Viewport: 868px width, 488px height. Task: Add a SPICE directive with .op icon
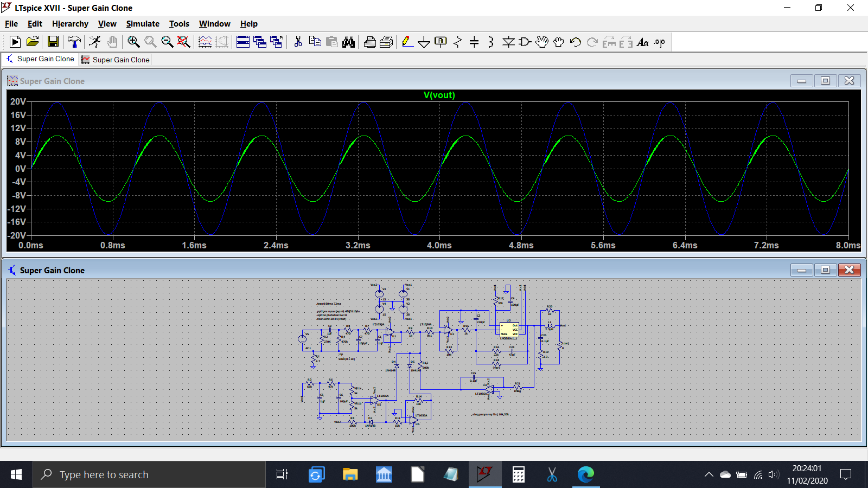pos(660,42)
